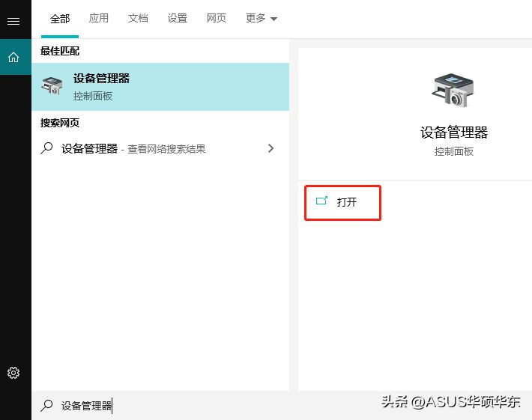Switch to the 应用 tab
The width and height of the screenshot is (532, 420).
(x=99, y=19)
